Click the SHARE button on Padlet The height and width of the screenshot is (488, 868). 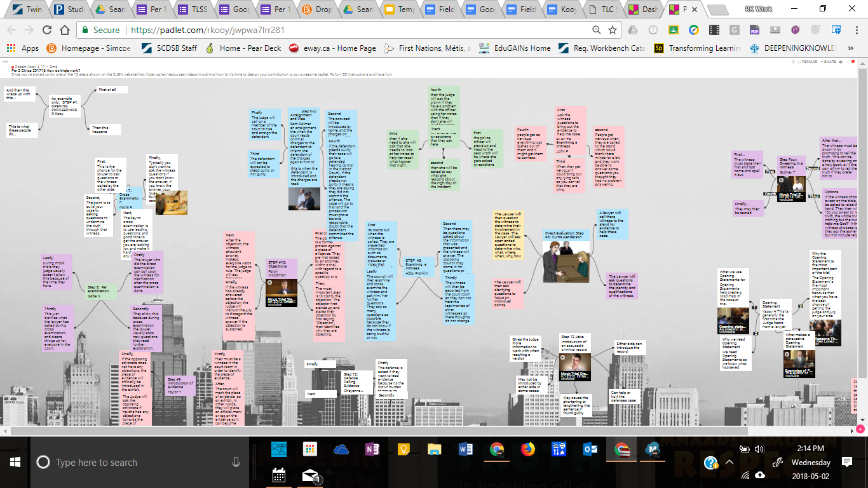point(830,62)
